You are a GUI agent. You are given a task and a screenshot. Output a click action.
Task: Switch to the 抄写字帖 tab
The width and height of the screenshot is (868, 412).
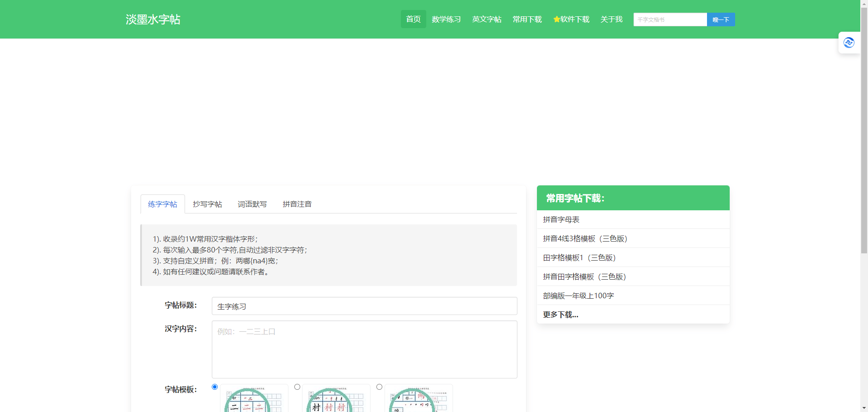pos(207,204)
